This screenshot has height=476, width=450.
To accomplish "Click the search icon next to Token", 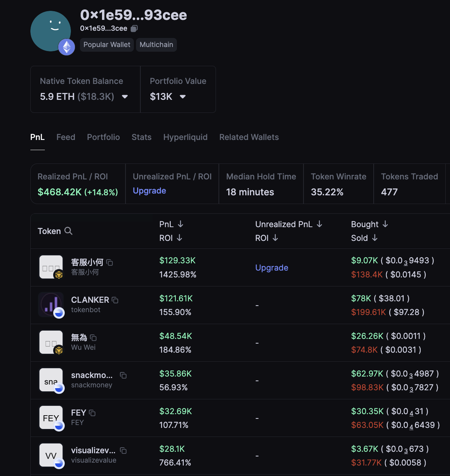I will pos(68,231).
